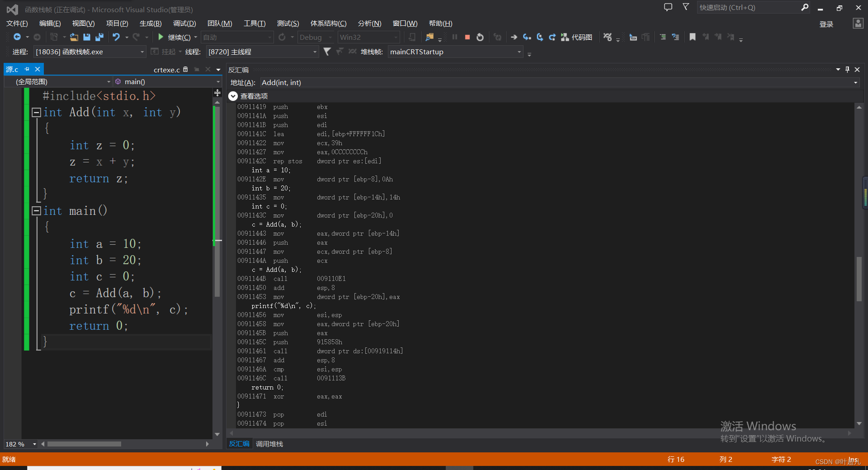
Task: Click the Step Over icon
Action: point(539,37)
